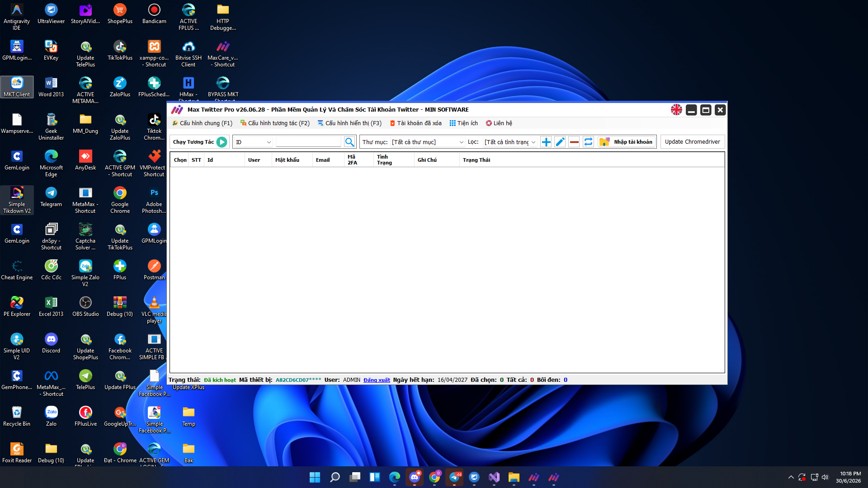
Task: Add account with the blue plus icon
Action: (546, 142)
